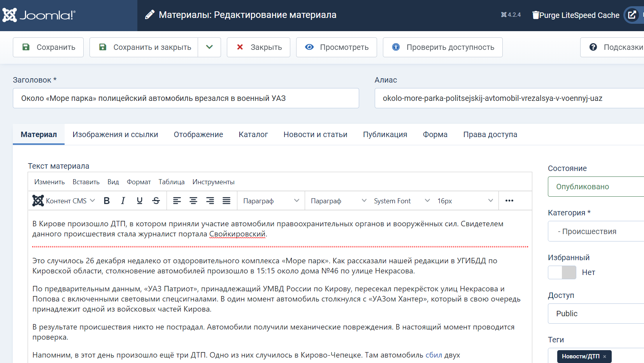Open the Контент CMS dropdown

(x=64, y=201)
